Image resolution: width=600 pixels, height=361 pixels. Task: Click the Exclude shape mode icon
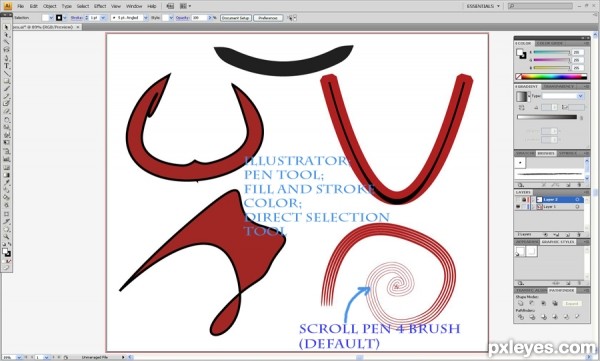(555, 303)
